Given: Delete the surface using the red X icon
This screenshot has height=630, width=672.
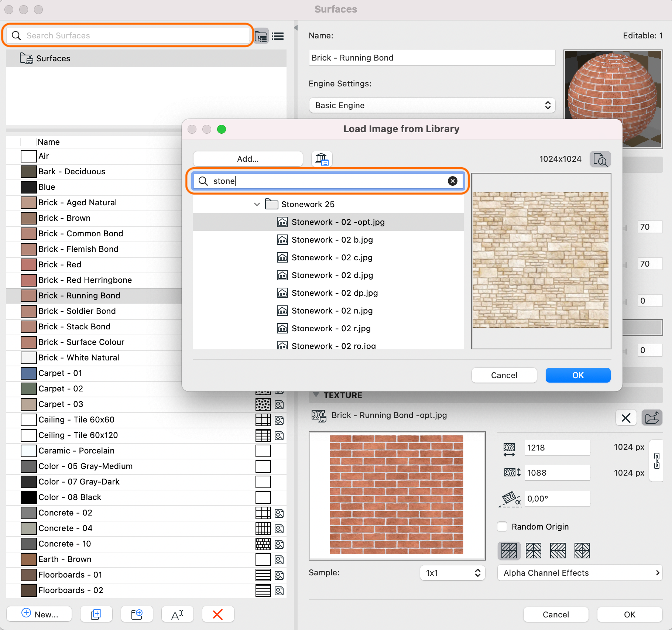Looking at the screenshot, I should point(218,614).
